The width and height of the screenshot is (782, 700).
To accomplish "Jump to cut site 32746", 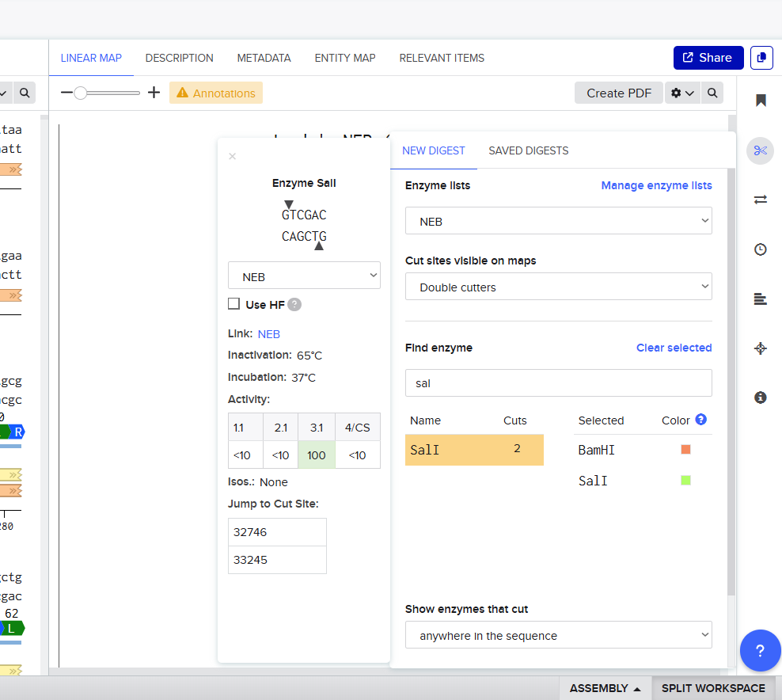I will coord(277,532).
